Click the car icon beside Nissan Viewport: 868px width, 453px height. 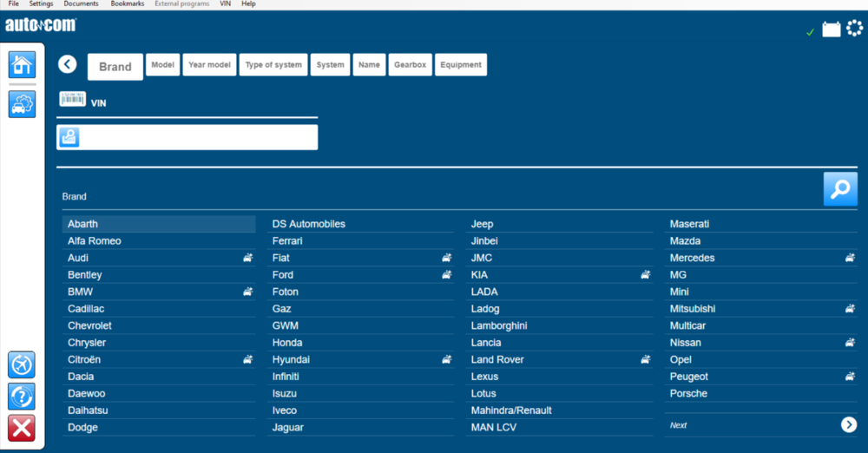[850, 342]
